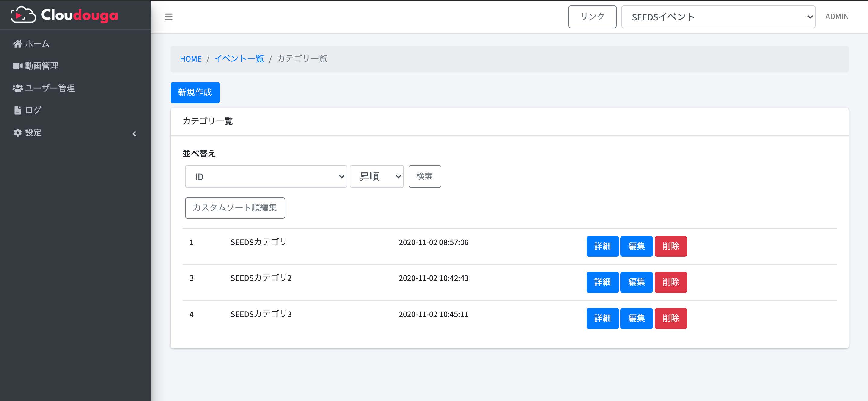The height and width of the screenshot is (401, 868).
Task: Click 新規作成 button
Action: [195, 93]
